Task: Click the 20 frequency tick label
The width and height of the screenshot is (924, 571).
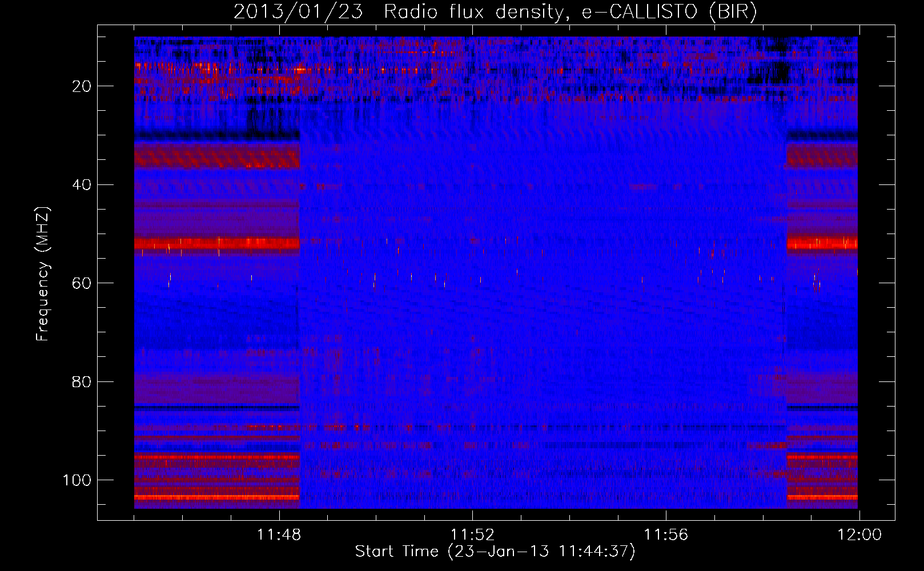Action: (x=82, y=86)
